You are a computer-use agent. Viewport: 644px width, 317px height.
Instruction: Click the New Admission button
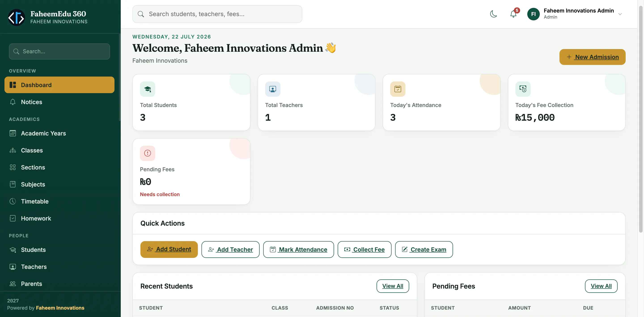592,57
